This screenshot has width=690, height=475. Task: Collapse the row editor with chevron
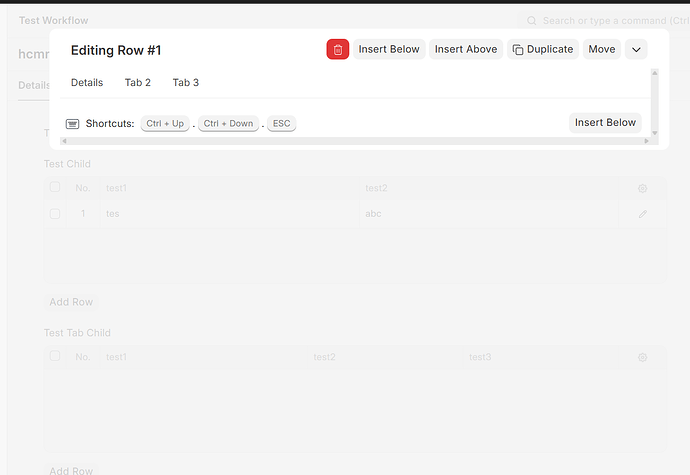[x=636, y=49]
